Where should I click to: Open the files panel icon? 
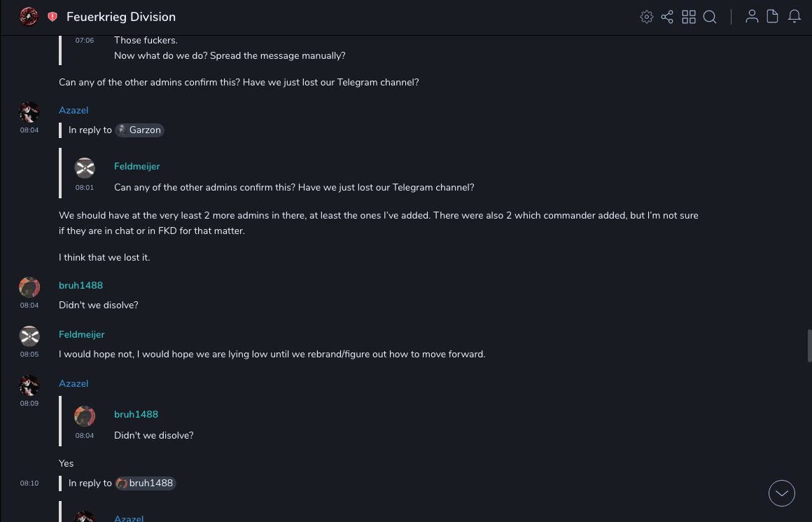tap(773, 17)
